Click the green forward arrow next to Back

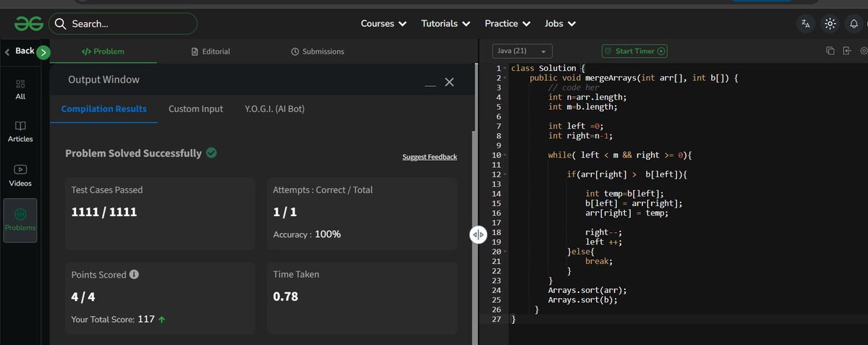click(43, 51)
